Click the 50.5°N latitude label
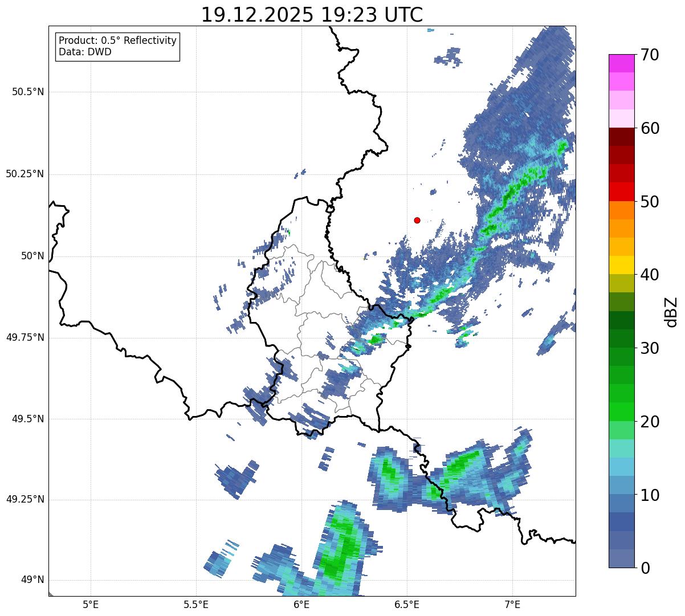The width and height of the screenshot is (685, 616). (27, 92)
